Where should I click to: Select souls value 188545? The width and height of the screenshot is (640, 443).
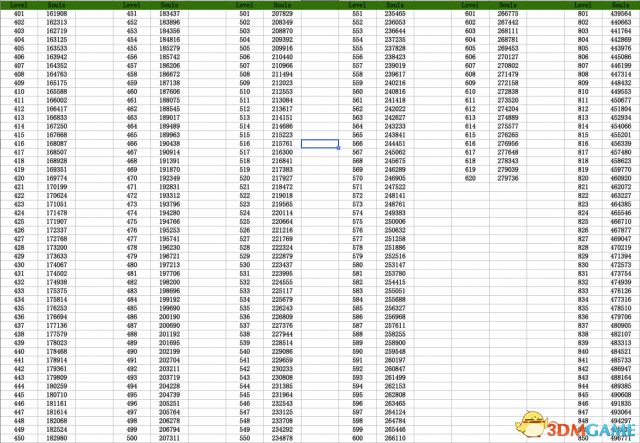coord(169,109)
